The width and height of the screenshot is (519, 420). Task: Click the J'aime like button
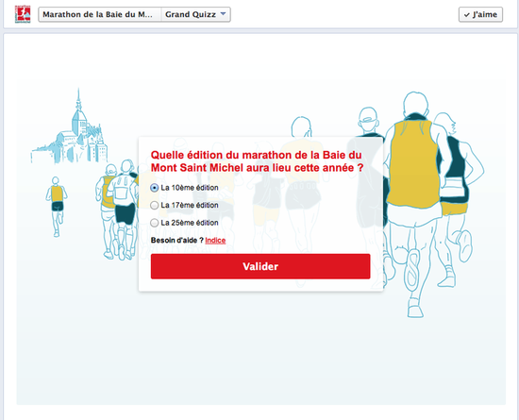pyautogui.click(x=480, y=14)
